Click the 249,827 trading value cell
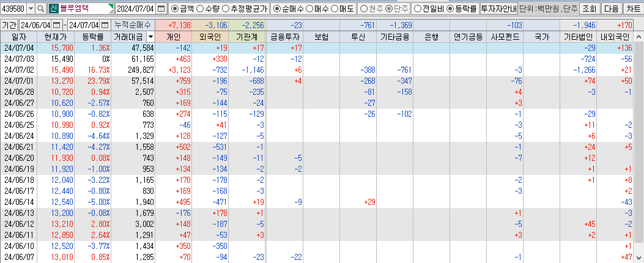 click(133, 70)
